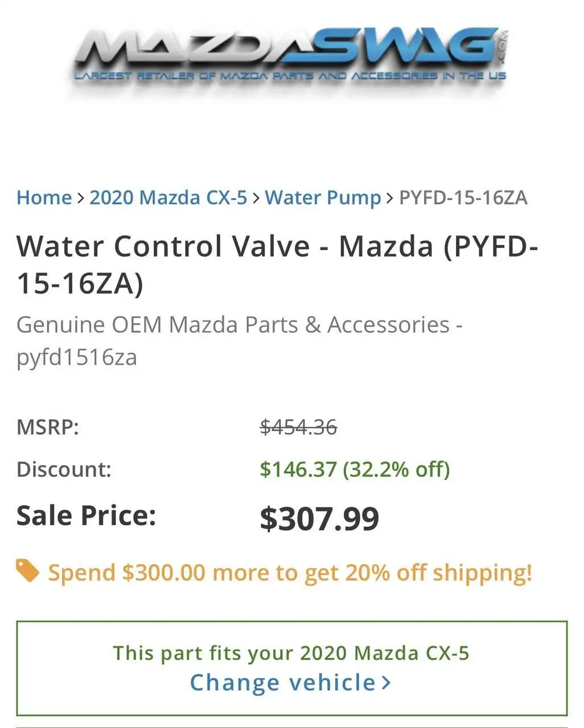Open the 2020 Mazda CX-5 breadcrumb
Screen dimensions: 584x728
coord(168,198)
